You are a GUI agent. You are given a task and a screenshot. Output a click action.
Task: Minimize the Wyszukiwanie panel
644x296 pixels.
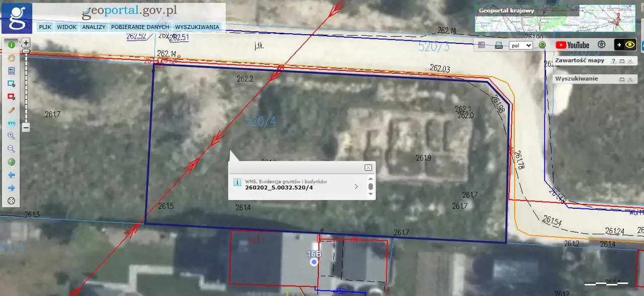click(622, 80)
